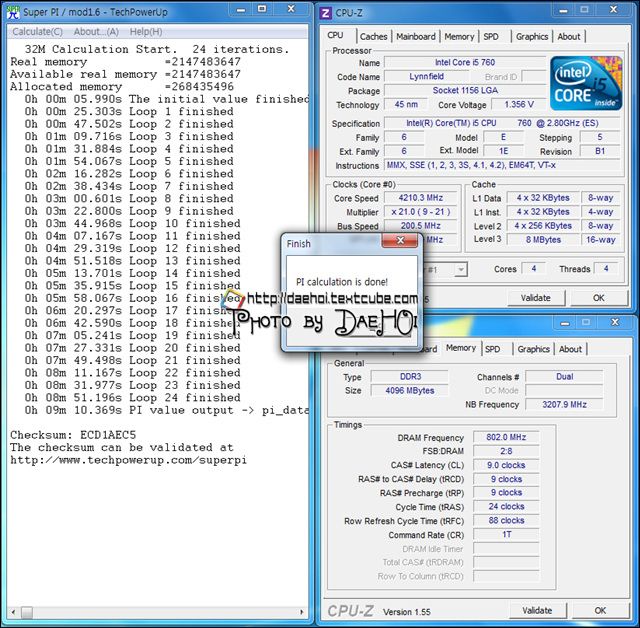The image size is (640, 628).
Task: Open the Help(H) menu
Action: (146, 32)
